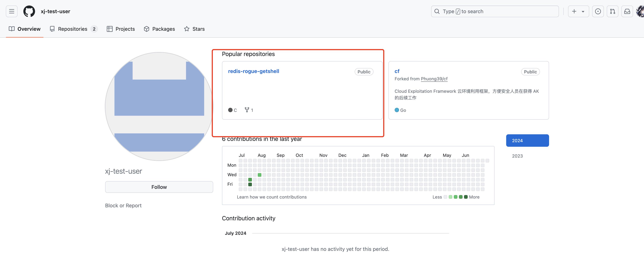Click the dark green Friday contribution square
The width and height of the screenshot is (644, 258).
click(x=250, y=184)
